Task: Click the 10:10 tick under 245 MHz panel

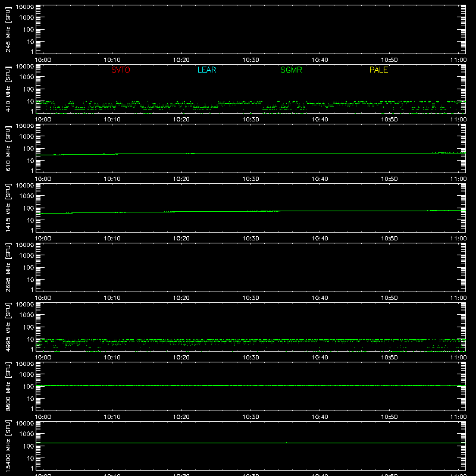Action: (112, 60)
